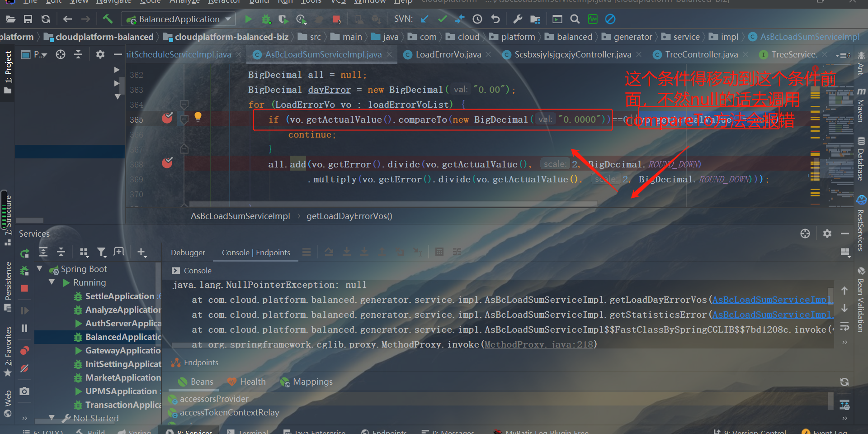
Task: Open the Database tool window on the right
Action: tap(861, 159)
